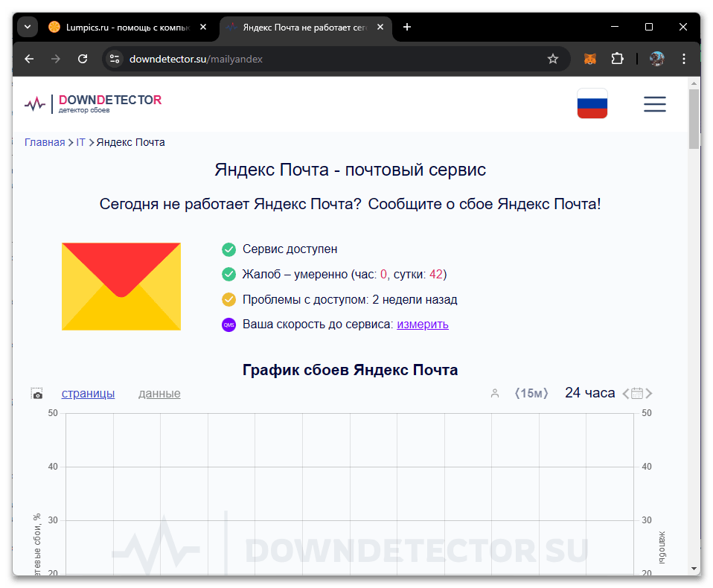Click the scrollbar down arrow
Image resolution: width=713 pixels, height=588 pixels.
point(694,568)
